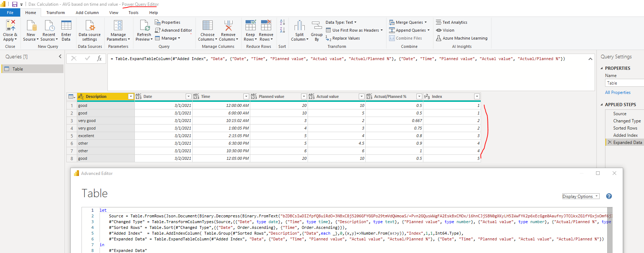Cancel the formula with the X icon
644x253 pixels.
[x=74, y=58]
